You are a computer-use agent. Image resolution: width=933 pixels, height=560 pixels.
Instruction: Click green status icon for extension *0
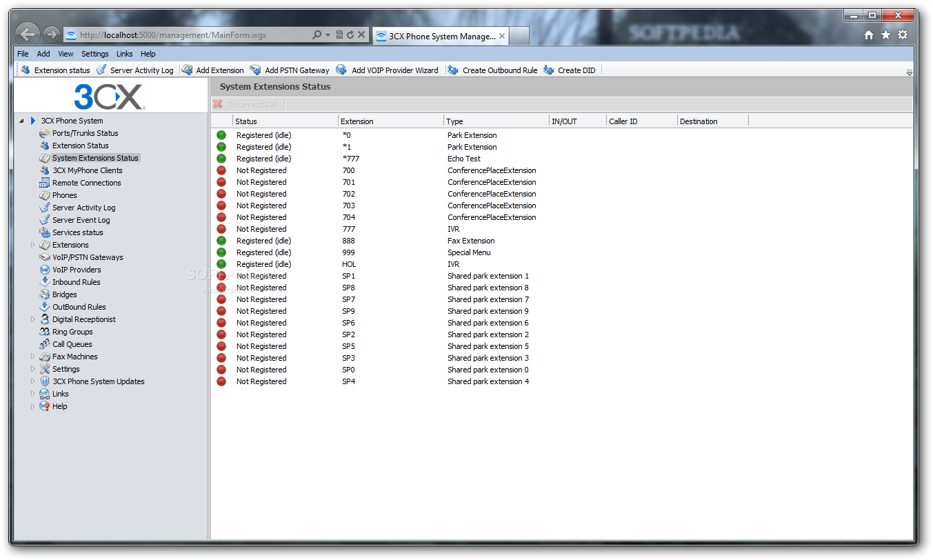click(x=221, y=135)
